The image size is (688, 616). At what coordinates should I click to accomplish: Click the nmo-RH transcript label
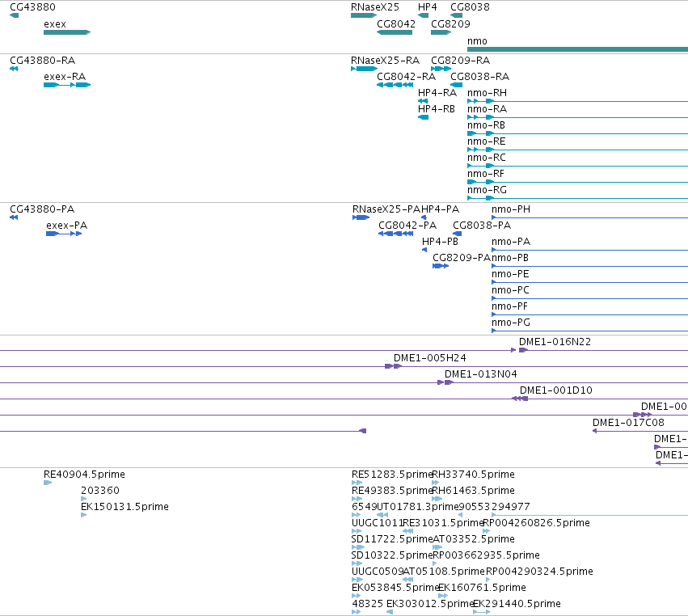[487, 93]
